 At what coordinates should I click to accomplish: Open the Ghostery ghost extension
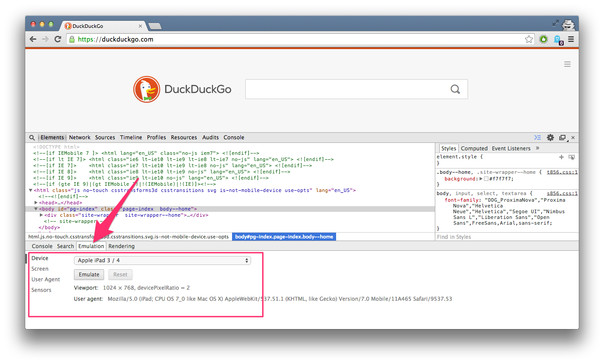pyautogui.click(x=558, y=39)
